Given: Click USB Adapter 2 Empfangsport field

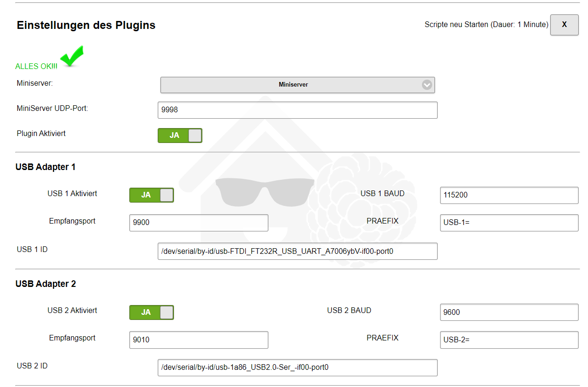Looking at the screenshot, I should [199, 340].
